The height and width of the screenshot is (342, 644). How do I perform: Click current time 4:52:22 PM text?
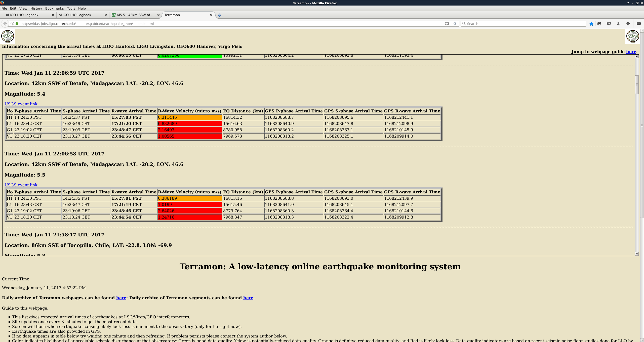point(44,288)
